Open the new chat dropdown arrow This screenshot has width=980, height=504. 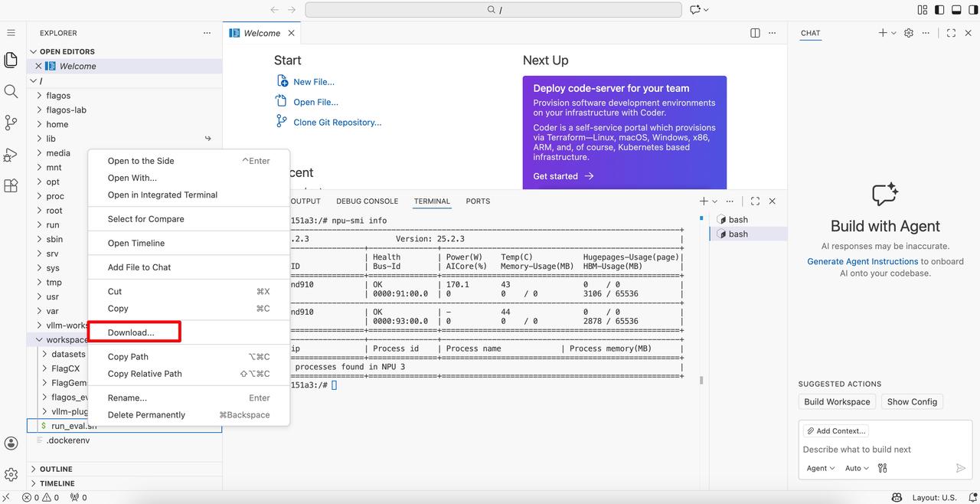click(893, 33)
